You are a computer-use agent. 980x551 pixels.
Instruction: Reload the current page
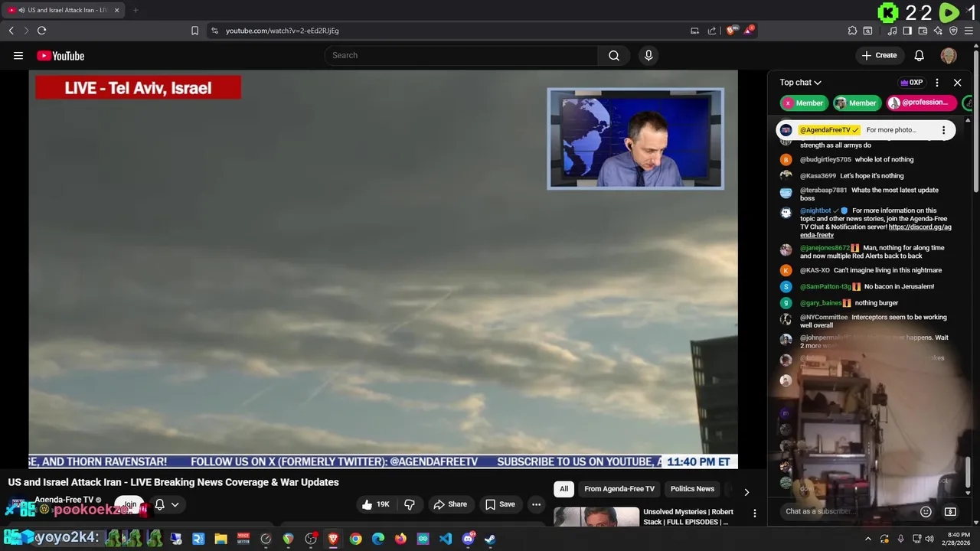tap(41, 31)
